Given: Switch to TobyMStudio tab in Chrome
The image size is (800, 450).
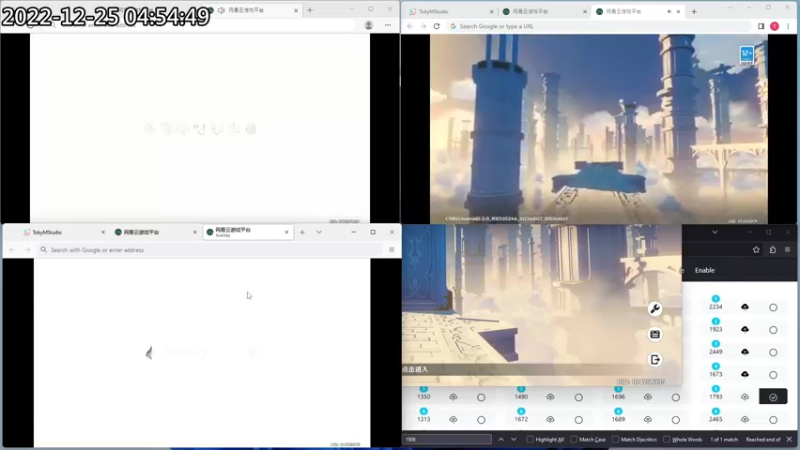Looking at the screenshot, I should [451, 11].
